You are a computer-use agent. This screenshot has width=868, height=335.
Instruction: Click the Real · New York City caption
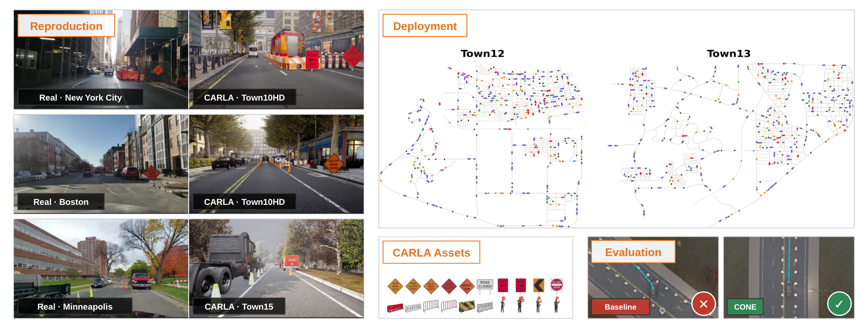pyautogui.click(x=81, y=97)
